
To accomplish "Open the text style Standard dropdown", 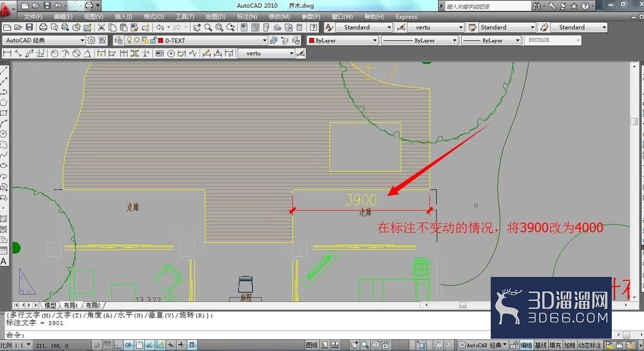I will pos(365,28).
